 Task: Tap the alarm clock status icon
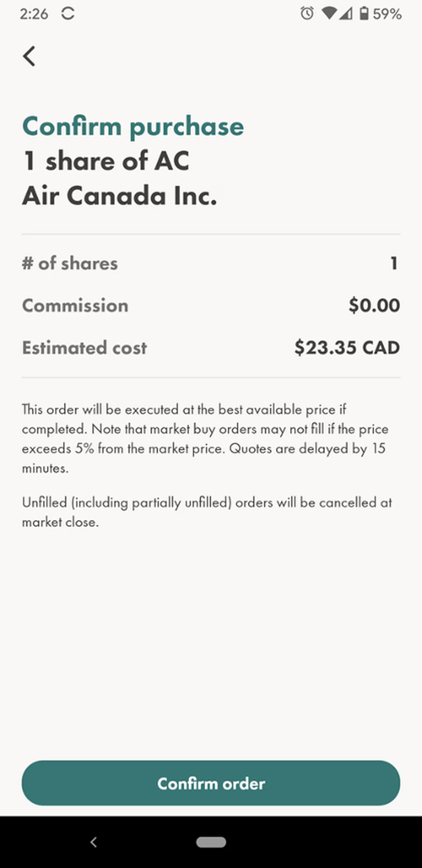(x=307, y=14)
